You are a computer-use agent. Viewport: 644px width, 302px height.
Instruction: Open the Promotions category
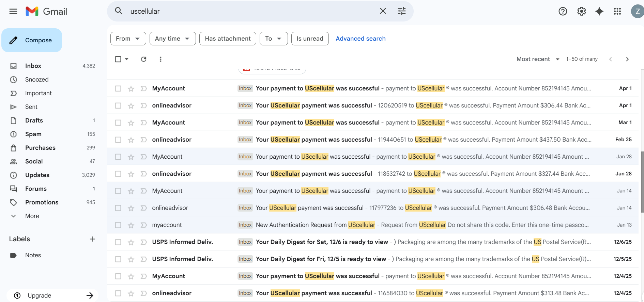42,202
